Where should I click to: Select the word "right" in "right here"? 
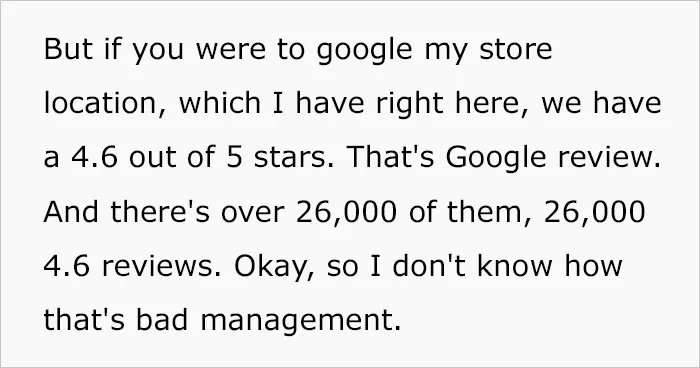coord(409,104)
